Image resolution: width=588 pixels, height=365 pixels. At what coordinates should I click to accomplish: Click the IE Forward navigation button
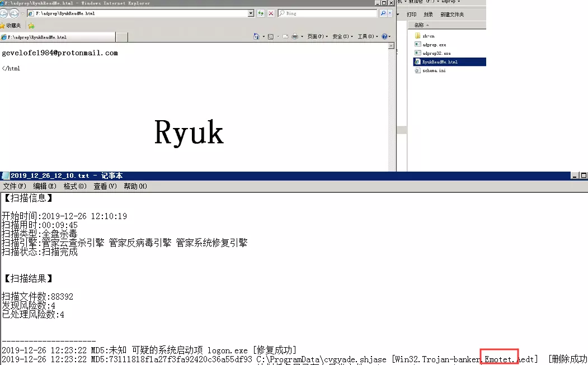coord(14,13)
